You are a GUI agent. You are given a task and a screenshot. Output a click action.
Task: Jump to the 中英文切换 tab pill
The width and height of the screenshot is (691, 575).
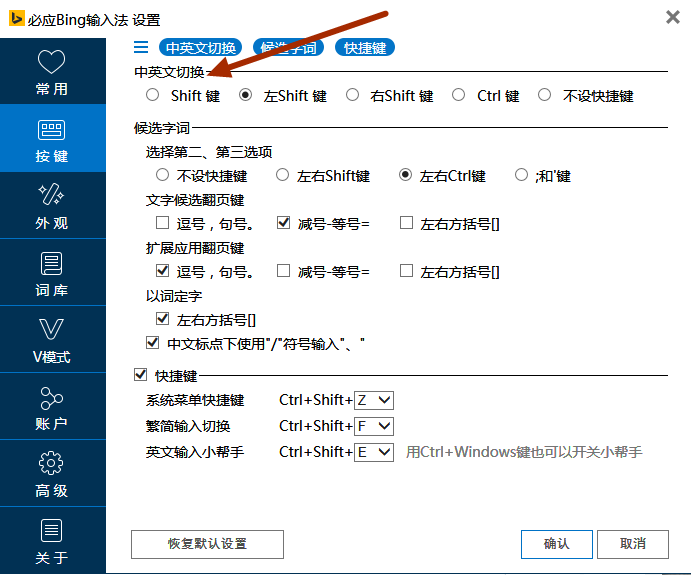pyautogui.click(x=201, y=48)
